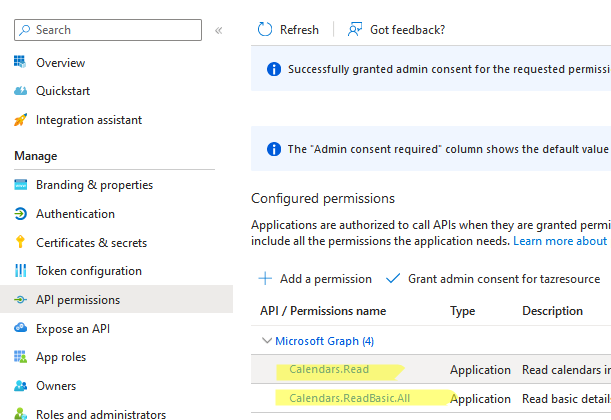Viewport: 611px width, 420px height.
Task: Click the Type column header
Action: click(x=463, y=311)
